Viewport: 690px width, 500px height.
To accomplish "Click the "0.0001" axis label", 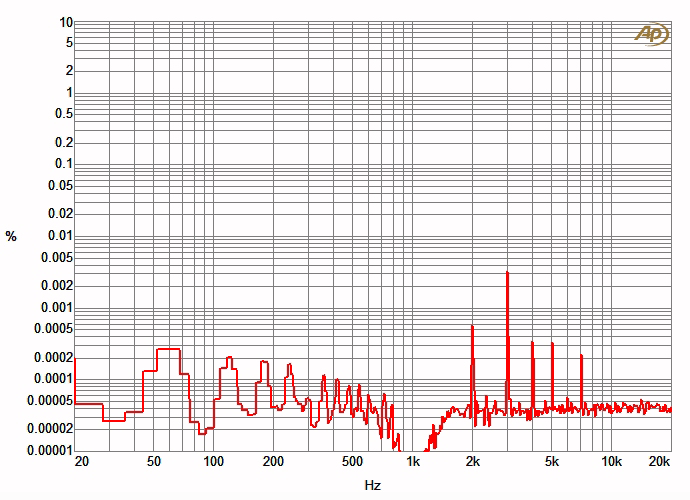I will click(x=54, y=379).
